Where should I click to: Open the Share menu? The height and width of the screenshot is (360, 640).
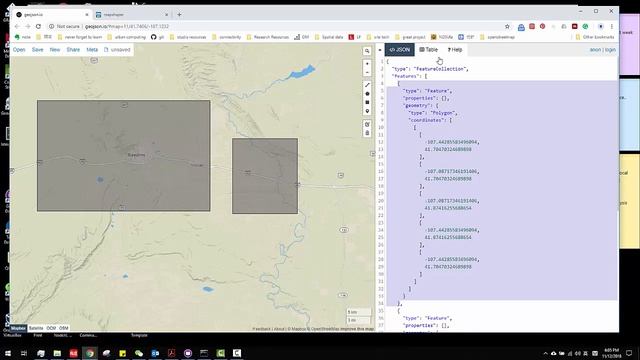point(73,50)
